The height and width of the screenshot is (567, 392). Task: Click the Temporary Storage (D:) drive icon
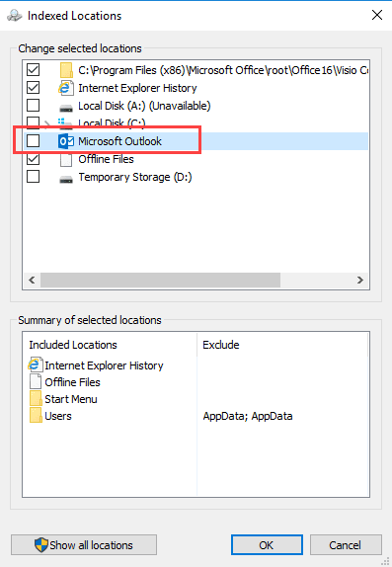(66, 179)
